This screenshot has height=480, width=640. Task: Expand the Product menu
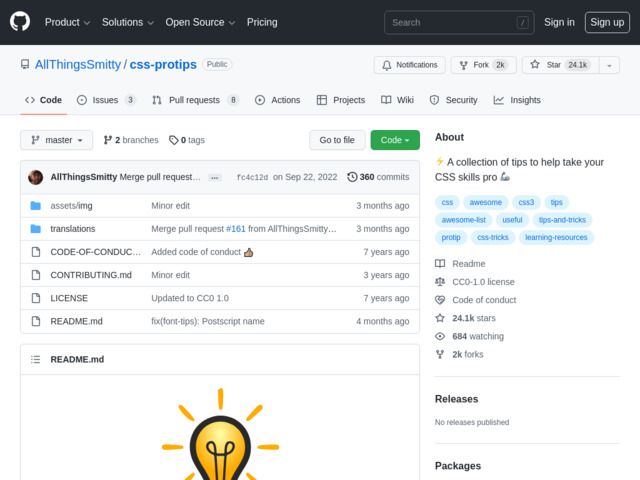click(67, 22)
